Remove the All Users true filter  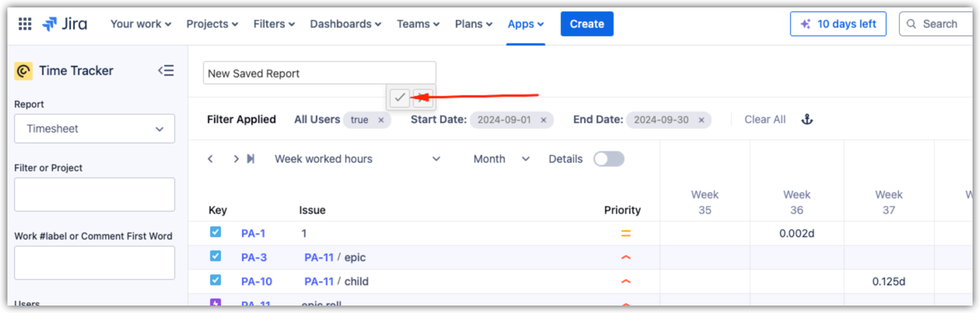[x=381, y=120]
